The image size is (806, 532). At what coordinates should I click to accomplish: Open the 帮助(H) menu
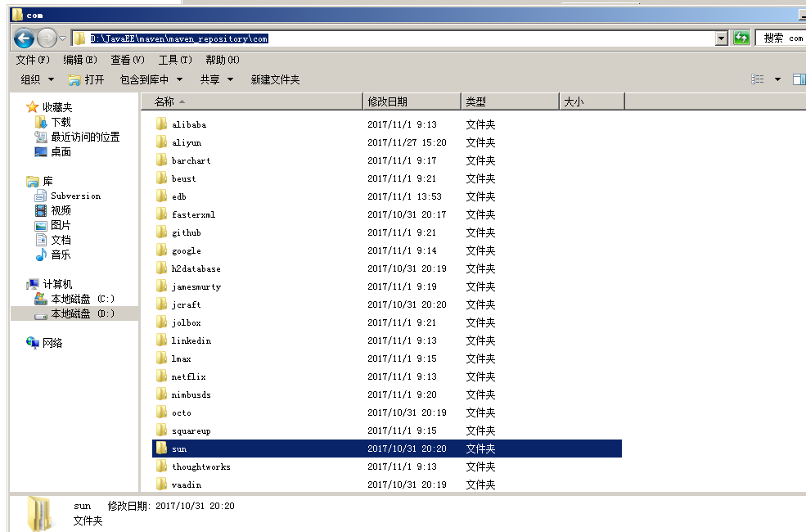coord(222,60)
